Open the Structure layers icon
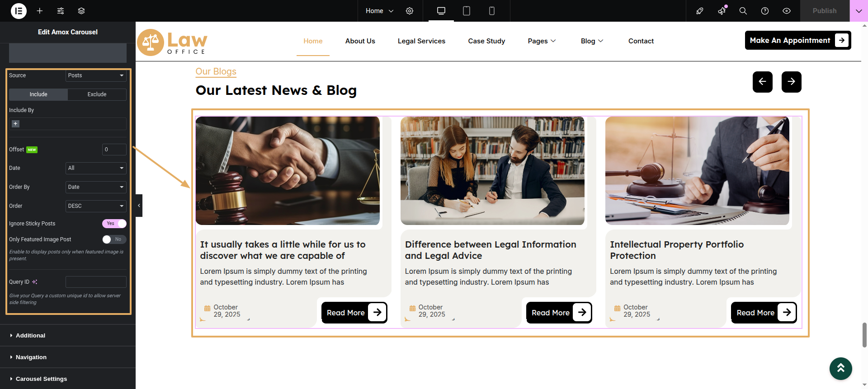The width and height of the screenshot is (868, 389). tap(81, 11)
